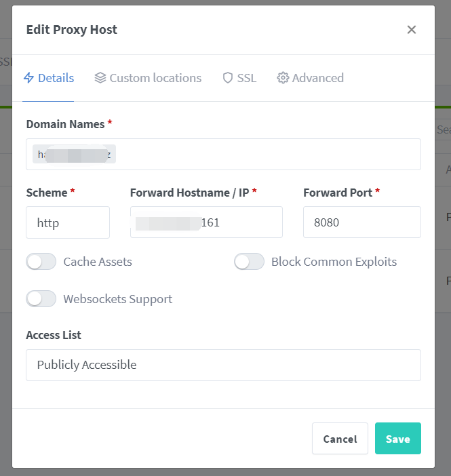Click the Cancel button
451x476 pixels.
click(340, 439)
